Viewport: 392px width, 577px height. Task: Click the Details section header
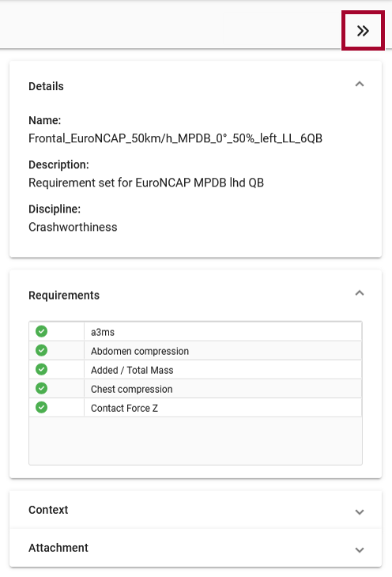coord(46,86)
